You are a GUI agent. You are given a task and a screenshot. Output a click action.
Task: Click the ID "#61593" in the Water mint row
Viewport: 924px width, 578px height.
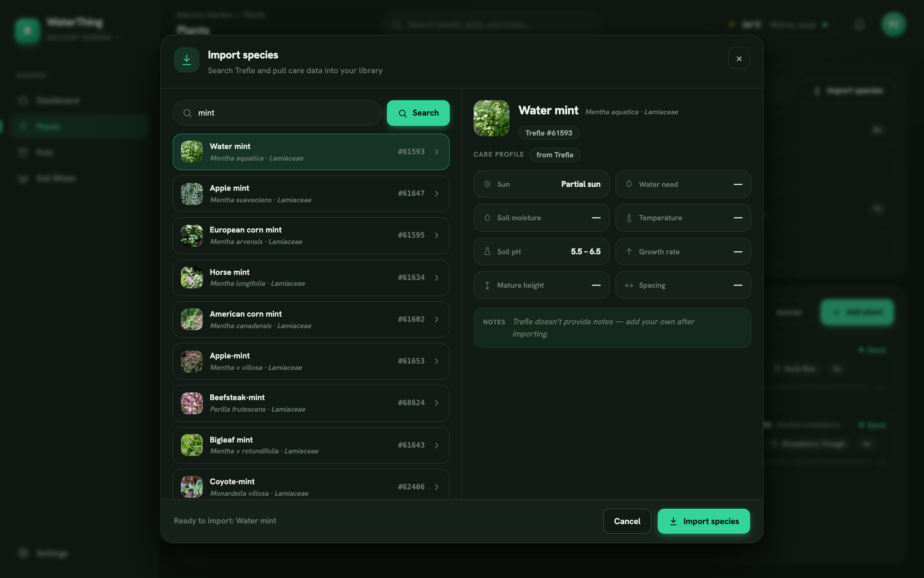tap(411, 152)
